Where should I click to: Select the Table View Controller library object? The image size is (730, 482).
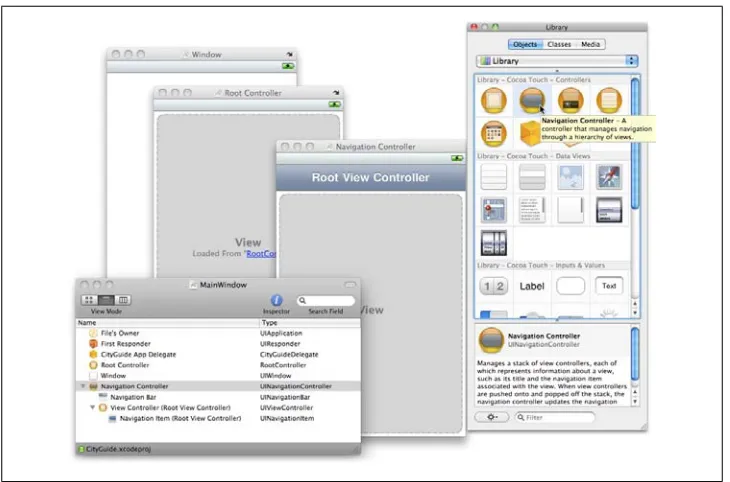pyautogui.click(x=609, y=100)
